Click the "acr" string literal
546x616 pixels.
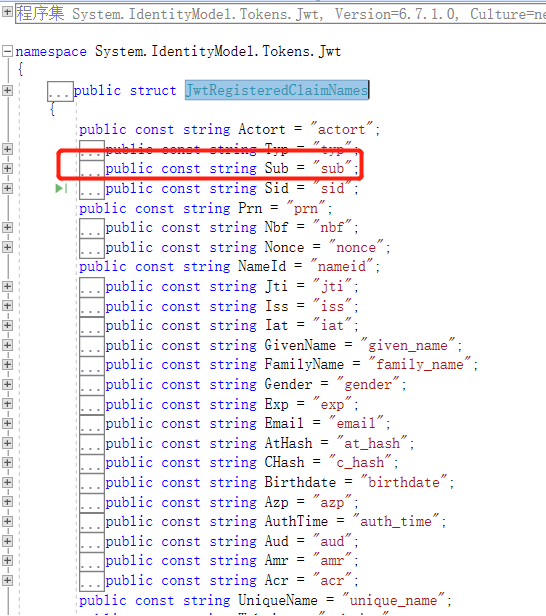coord(332,580)
